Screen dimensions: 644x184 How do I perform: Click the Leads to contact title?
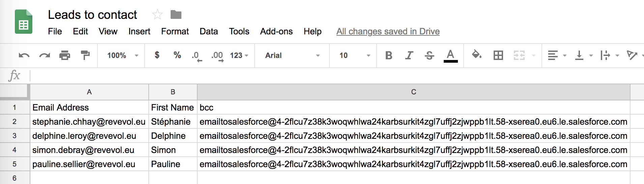[x=92, y=15]
